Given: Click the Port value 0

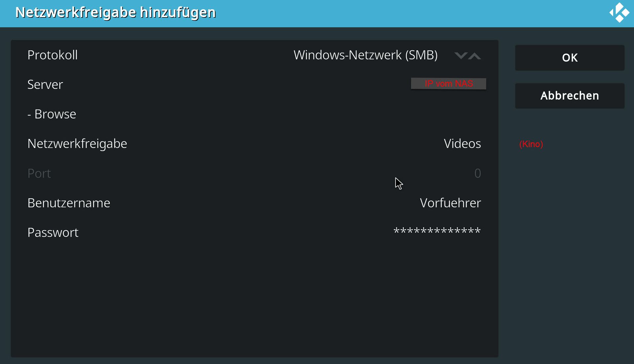Looking at the screenshot, I should point(477,173).
